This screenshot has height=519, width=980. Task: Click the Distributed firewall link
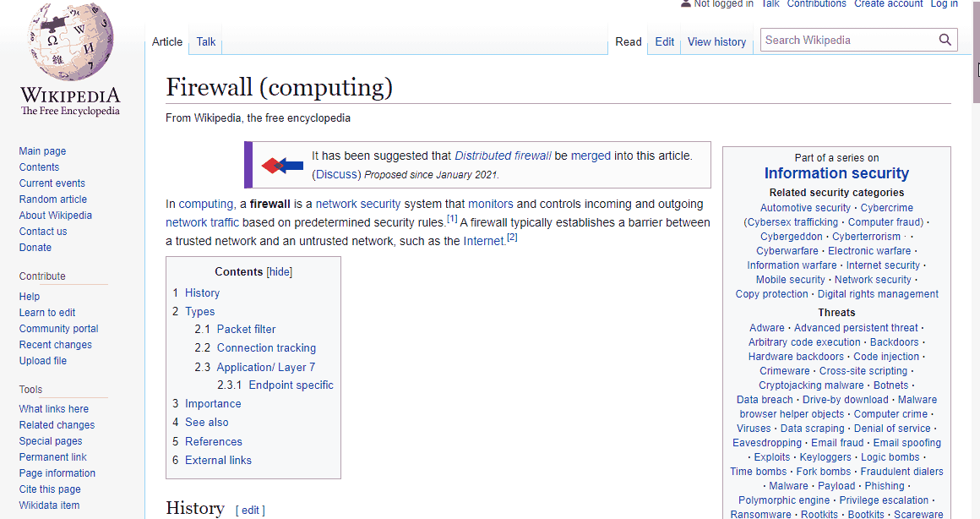504,156
